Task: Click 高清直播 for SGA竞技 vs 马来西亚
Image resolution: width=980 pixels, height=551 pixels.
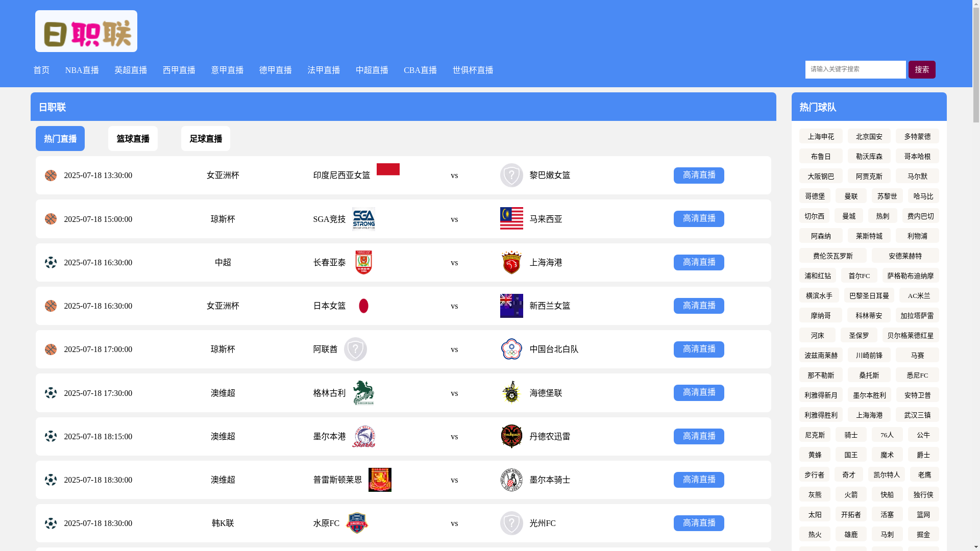Action: click(x=699, y=219)
